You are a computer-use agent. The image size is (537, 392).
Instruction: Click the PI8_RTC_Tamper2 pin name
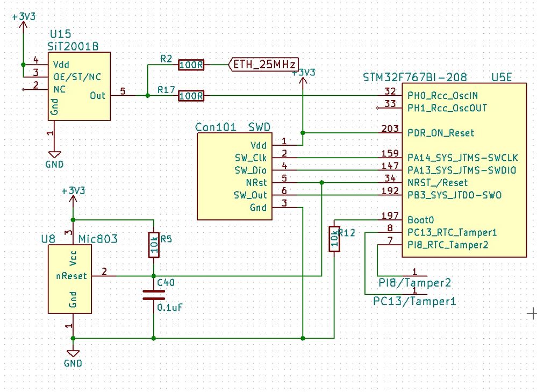coord(448,245)
